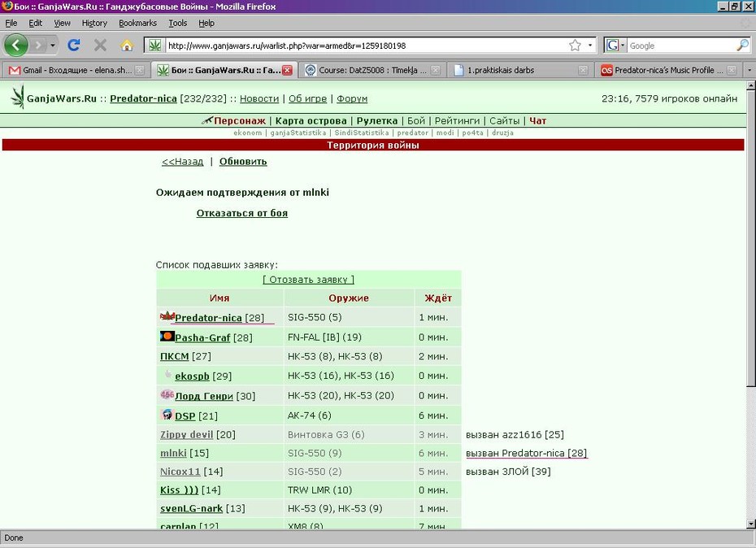
Task: Focus the Google search field
Action: [682, 46]
